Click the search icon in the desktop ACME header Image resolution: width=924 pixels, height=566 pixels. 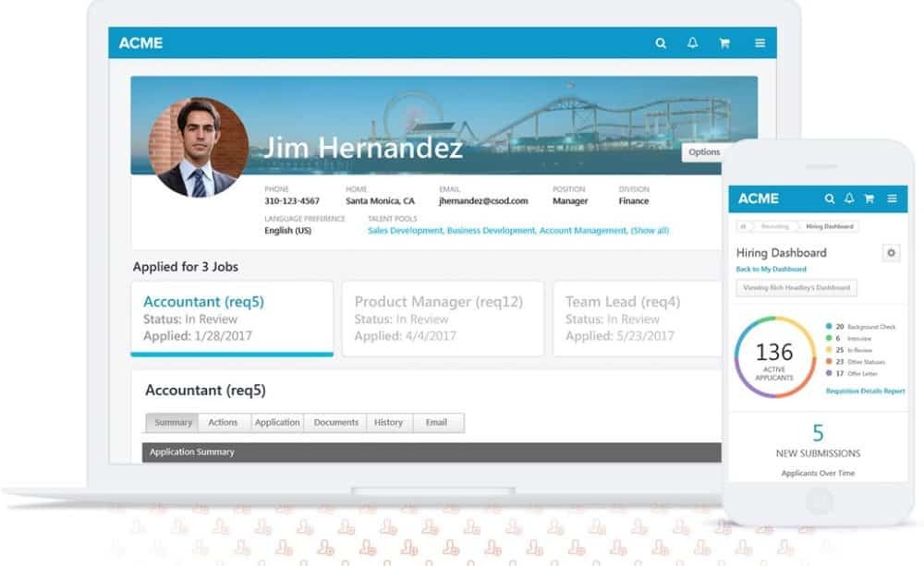point(661,43)
